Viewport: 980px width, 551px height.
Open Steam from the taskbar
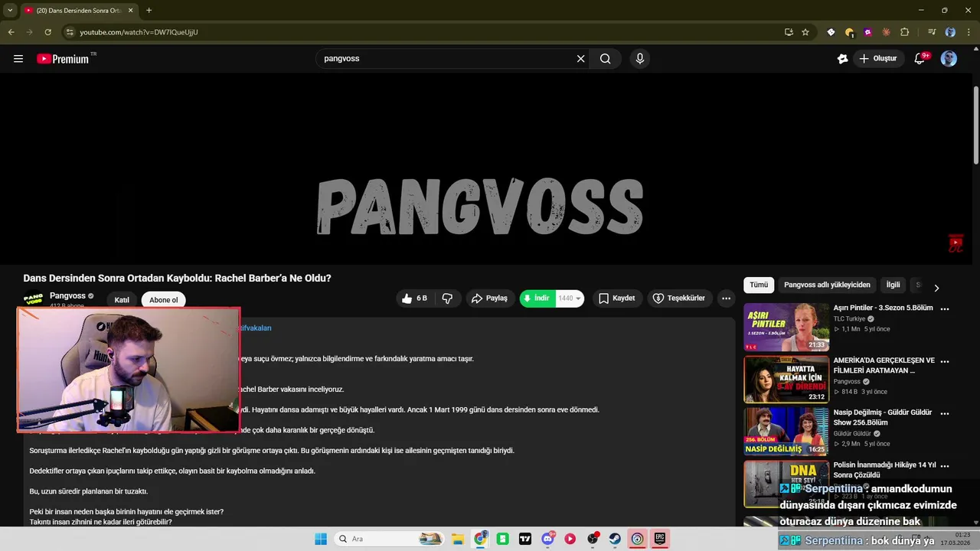615,539
